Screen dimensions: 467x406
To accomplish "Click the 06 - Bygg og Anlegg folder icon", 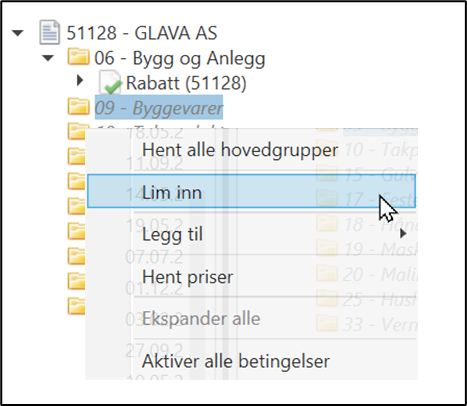I will click(78, 56).
